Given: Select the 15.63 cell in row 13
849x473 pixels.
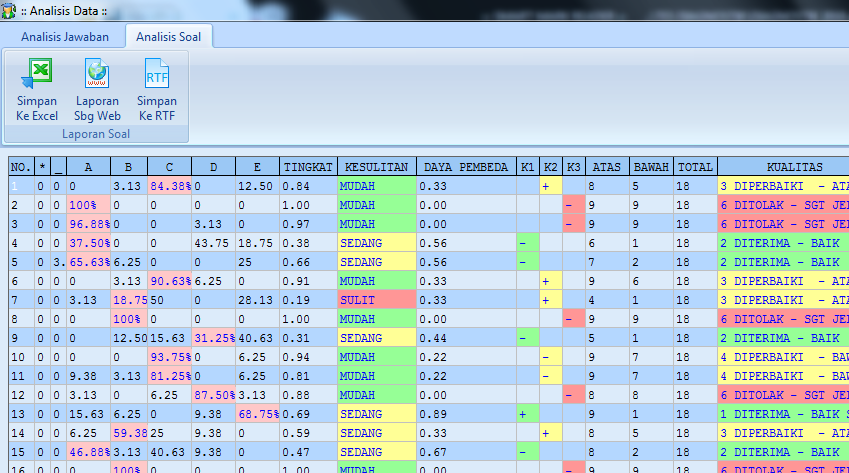Looking at the screenshot, I should click(x=88, y=414).
